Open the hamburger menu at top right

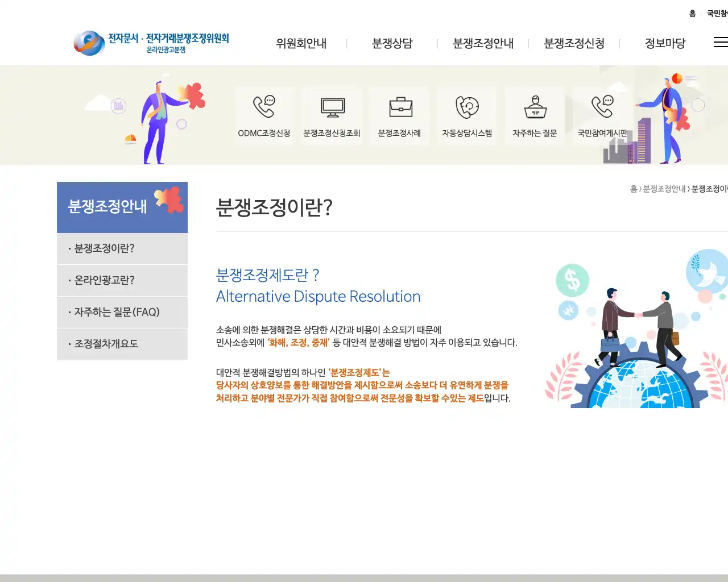(x=720, y=42)
